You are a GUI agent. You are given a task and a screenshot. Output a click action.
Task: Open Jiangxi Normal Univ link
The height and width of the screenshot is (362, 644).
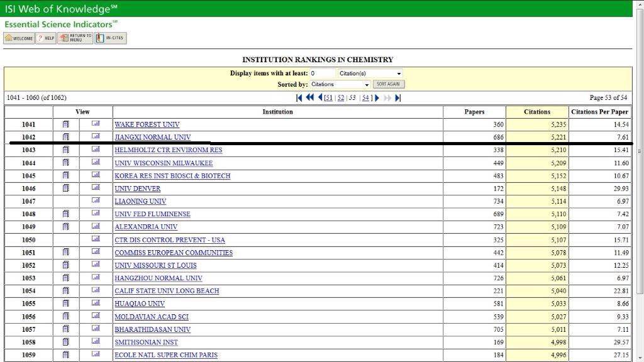point(152,137)
